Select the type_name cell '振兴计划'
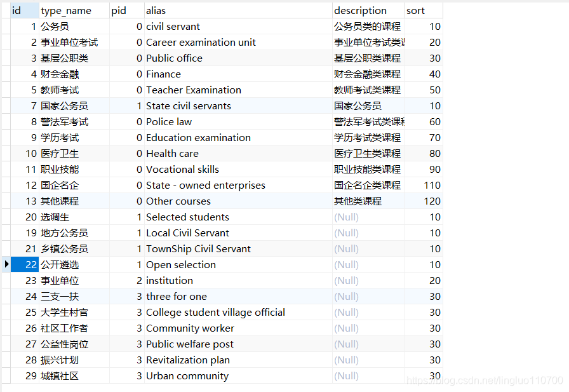 pos(74,360)
